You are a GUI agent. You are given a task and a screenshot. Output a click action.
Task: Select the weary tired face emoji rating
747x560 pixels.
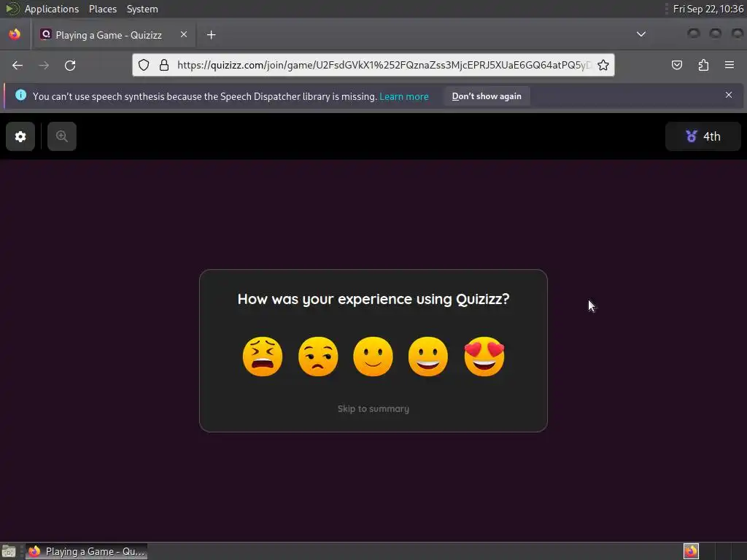[x=263, y=357]
